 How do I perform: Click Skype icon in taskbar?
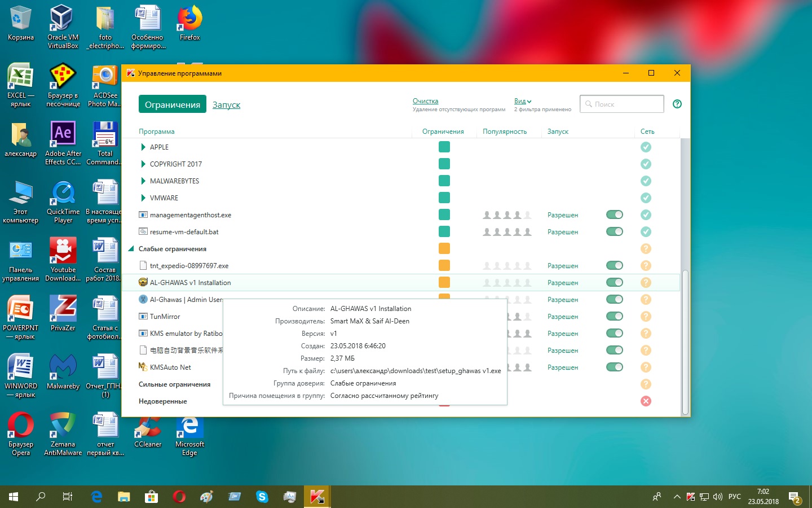[262, 497]
